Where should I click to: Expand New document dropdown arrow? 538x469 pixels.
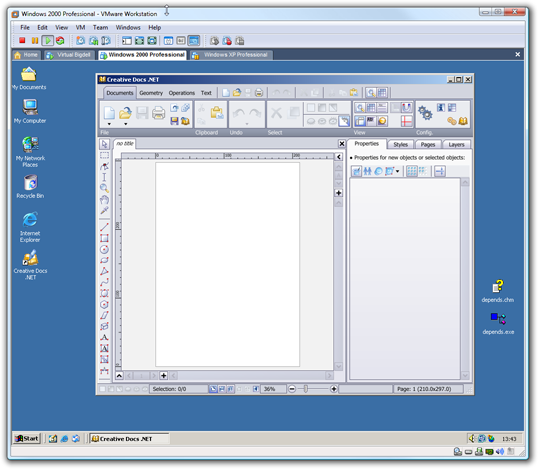109,124
